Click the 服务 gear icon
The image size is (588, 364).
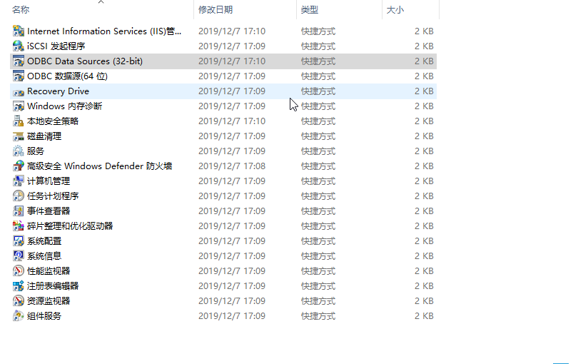18,151
